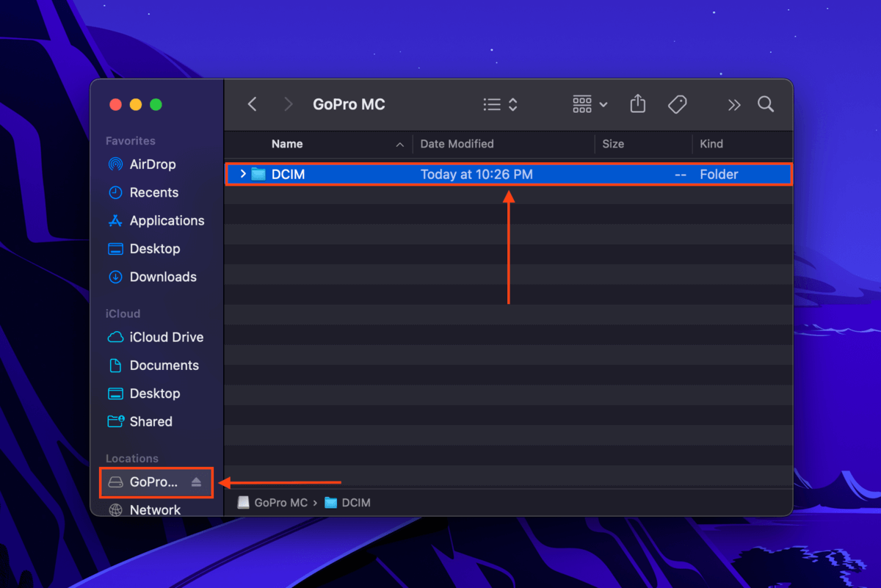Go forward with the right chevron
The image size is (881, 588).
coord(289,104)
